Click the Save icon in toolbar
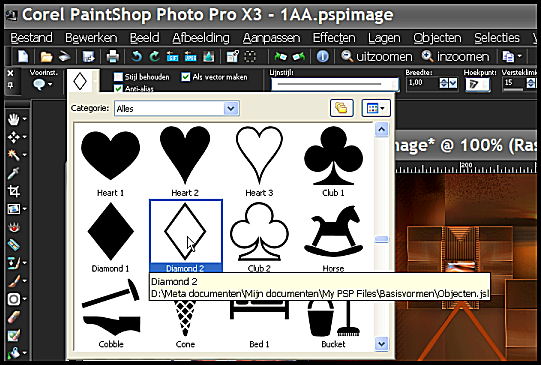Image resolution: width=541 pixels, height=365 pixels. coord(88,57)
